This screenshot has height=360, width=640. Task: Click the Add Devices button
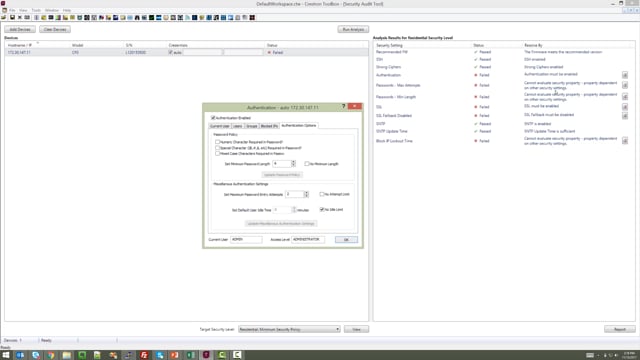click(x=20, y=29)
